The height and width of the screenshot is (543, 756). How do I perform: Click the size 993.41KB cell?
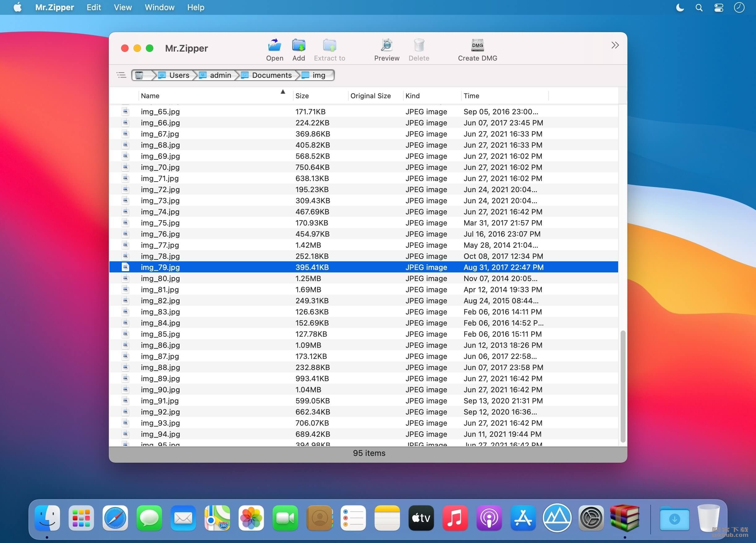click(312, 378)
